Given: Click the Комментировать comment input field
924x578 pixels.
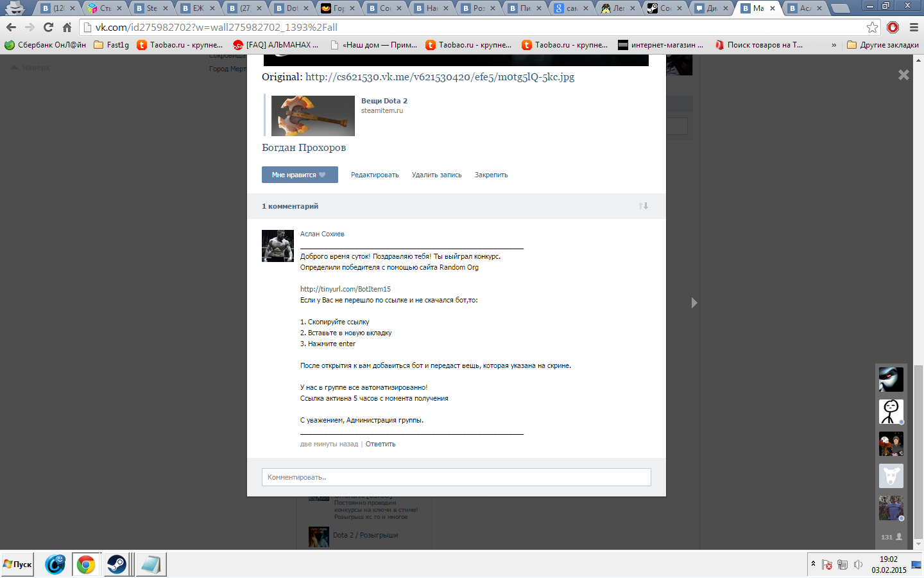Looking at the screenshot, I should click(x=456, y=477).
